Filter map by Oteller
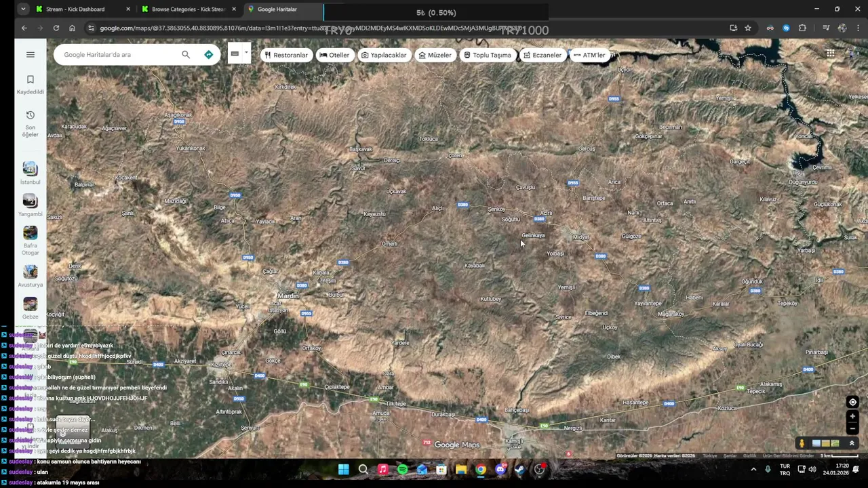This screenshot has width=868, height=488. pos(334,55)
